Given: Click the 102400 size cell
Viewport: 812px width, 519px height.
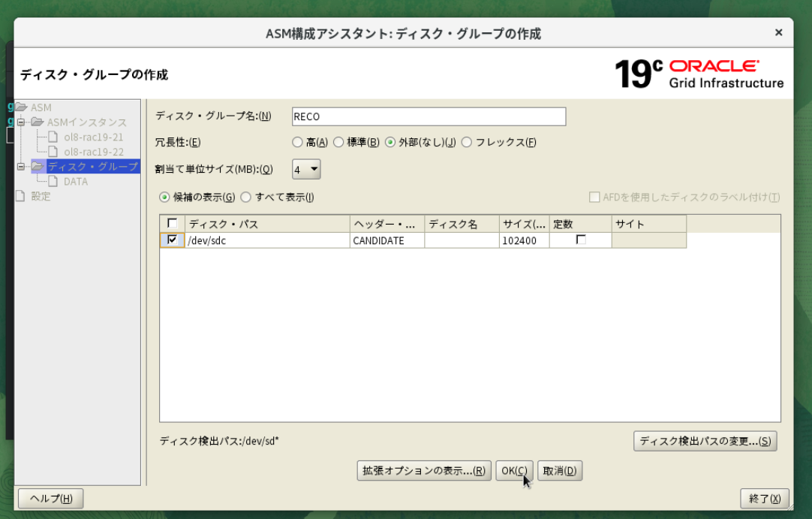Looking at the screenshot, I should 524,240.
